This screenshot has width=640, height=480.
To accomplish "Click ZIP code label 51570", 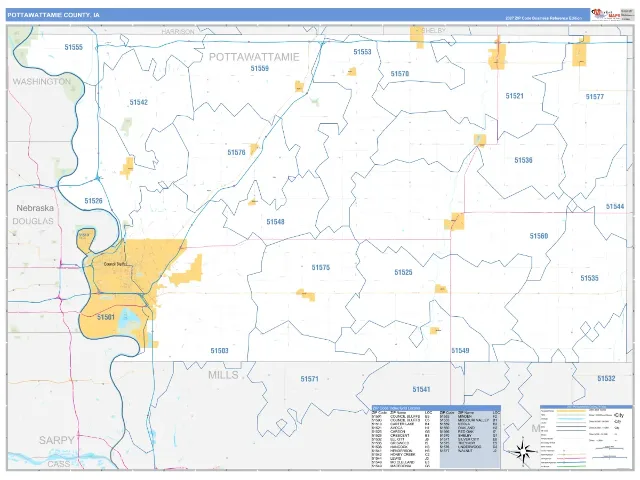I will 399,74.
